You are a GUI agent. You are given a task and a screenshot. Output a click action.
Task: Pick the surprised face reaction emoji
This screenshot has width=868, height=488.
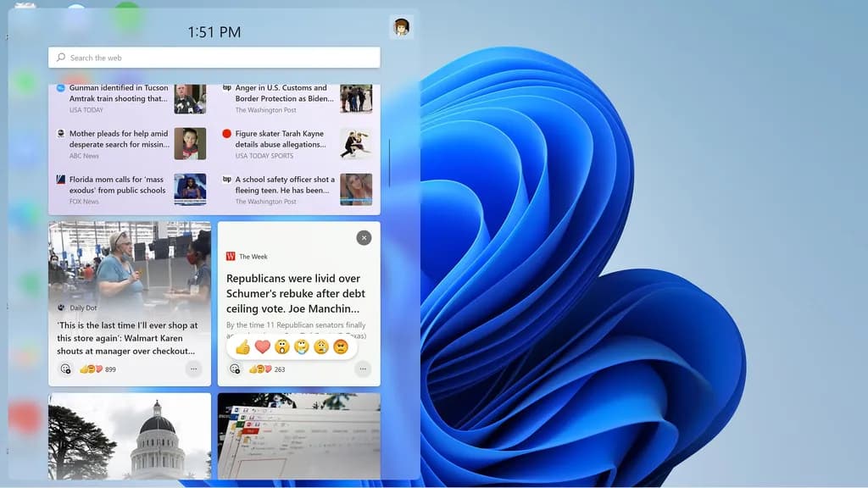[x=282, y=347]
